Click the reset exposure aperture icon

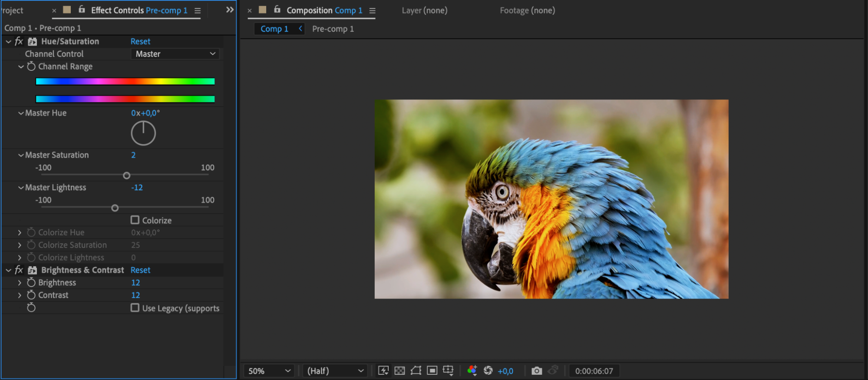[x=488, y=370]
